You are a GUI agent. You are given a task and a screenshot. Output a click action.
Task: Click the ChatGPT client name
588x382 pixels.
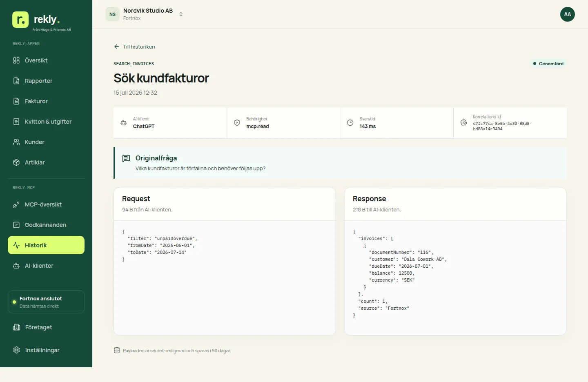coord(144,127)
